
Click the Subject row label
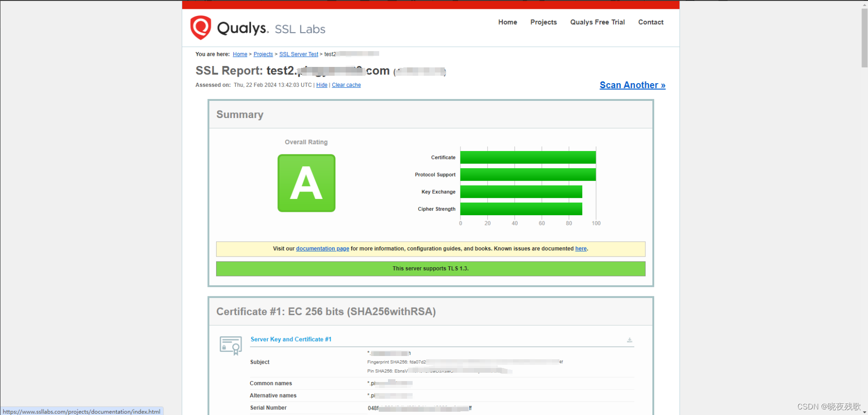click(260, 362)
